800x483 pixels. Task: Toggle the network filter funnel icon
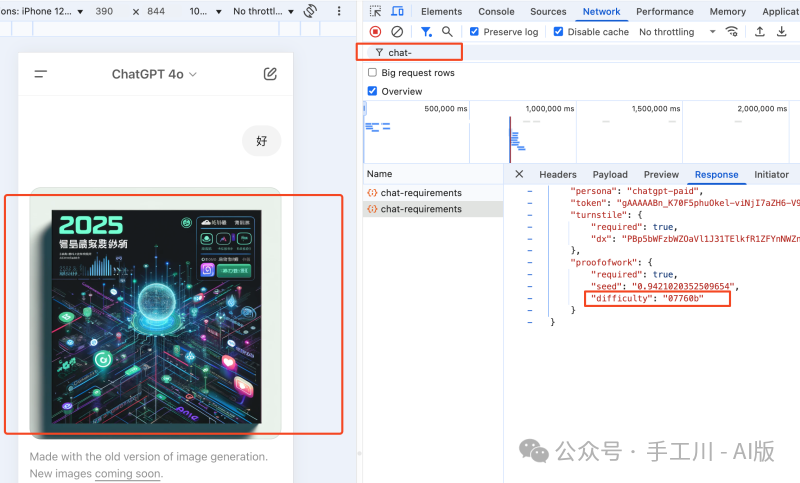tap(426, 32)
